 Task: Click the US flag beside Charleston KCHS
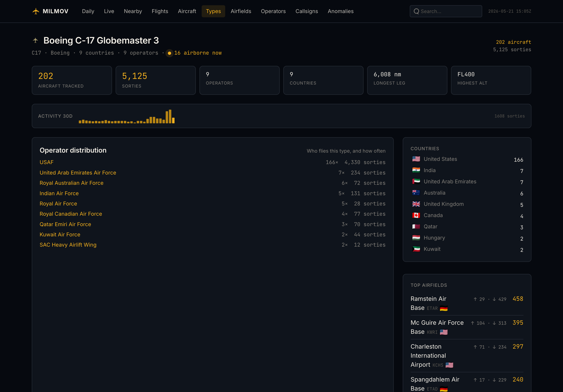click(x=449, y=365)
